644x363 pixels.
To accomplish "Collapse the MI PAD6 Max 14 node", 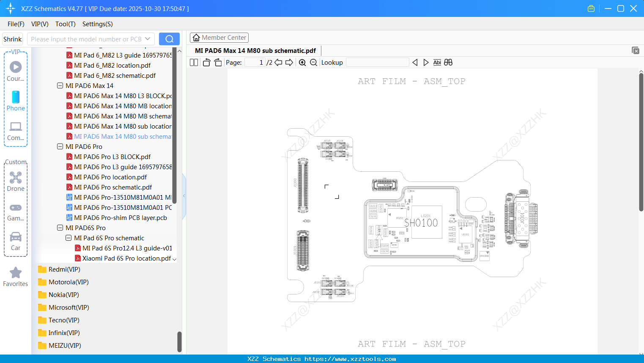I will (60, 85).
